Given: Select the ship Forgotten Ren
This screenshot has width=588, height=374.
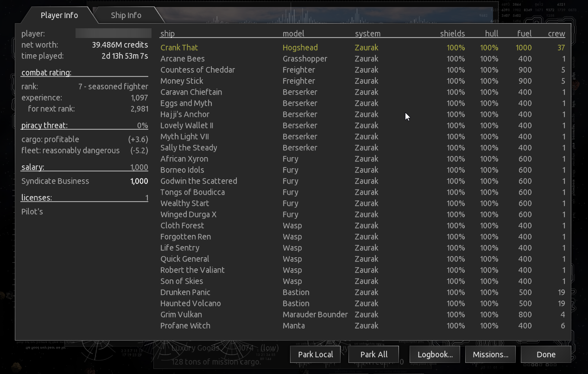Looking at the screenshot, I should click(x=363, y=237).
